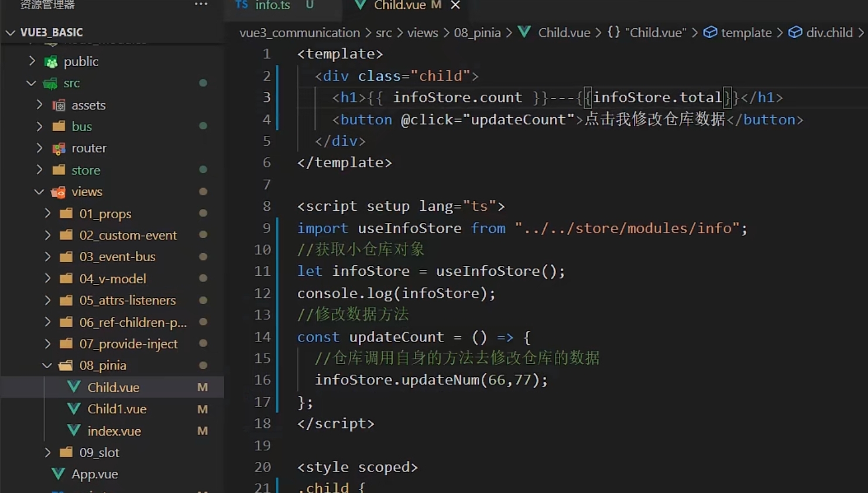
Task: Select the 05_attrs-listeners folder name
Action: pos(128,300)
